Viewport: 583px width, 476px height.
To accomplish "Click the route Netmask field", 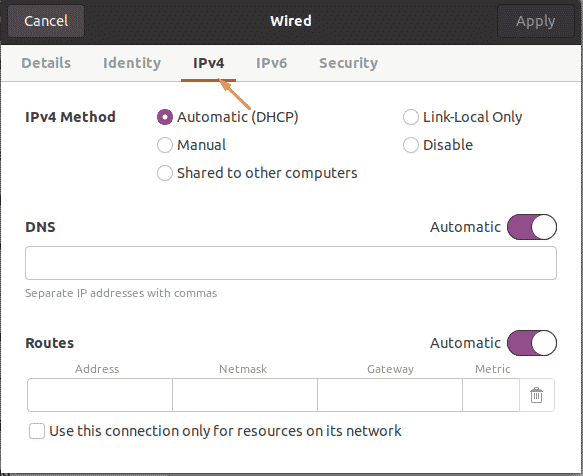I will click(245, 395).
